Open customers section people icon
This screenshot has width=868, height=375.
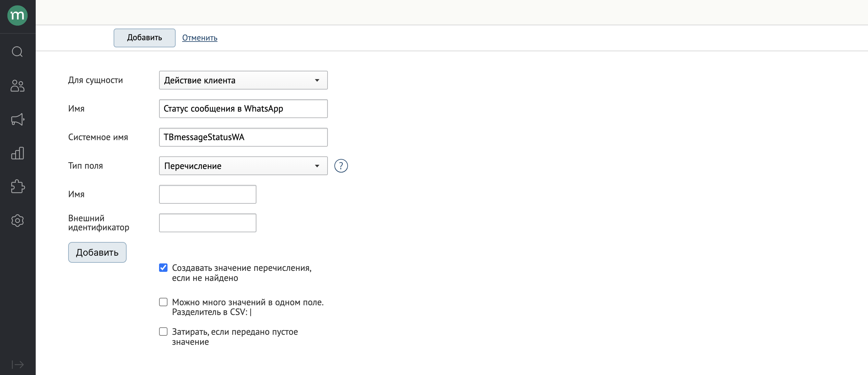[x=18, y=86]
